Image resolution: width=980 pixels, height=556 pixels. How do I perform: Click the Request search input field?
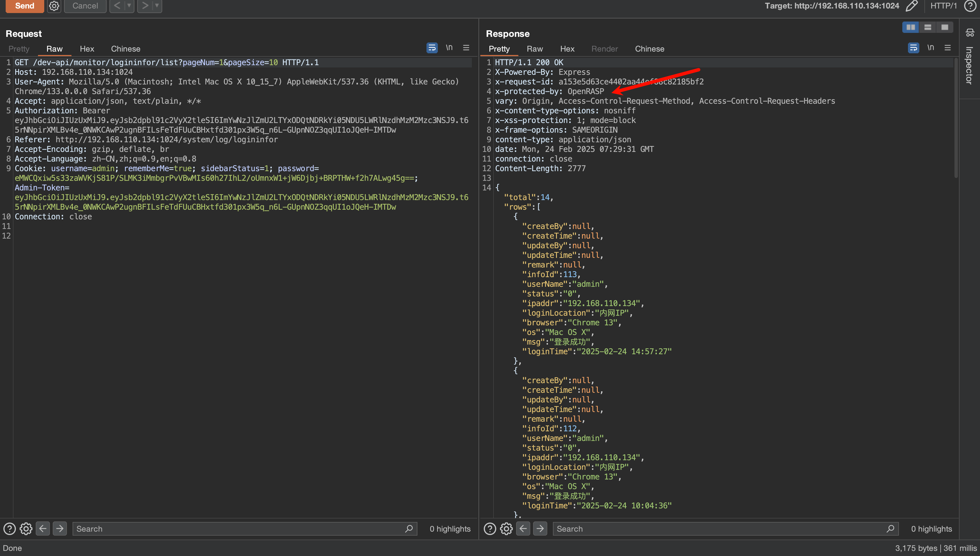point(244,529)
